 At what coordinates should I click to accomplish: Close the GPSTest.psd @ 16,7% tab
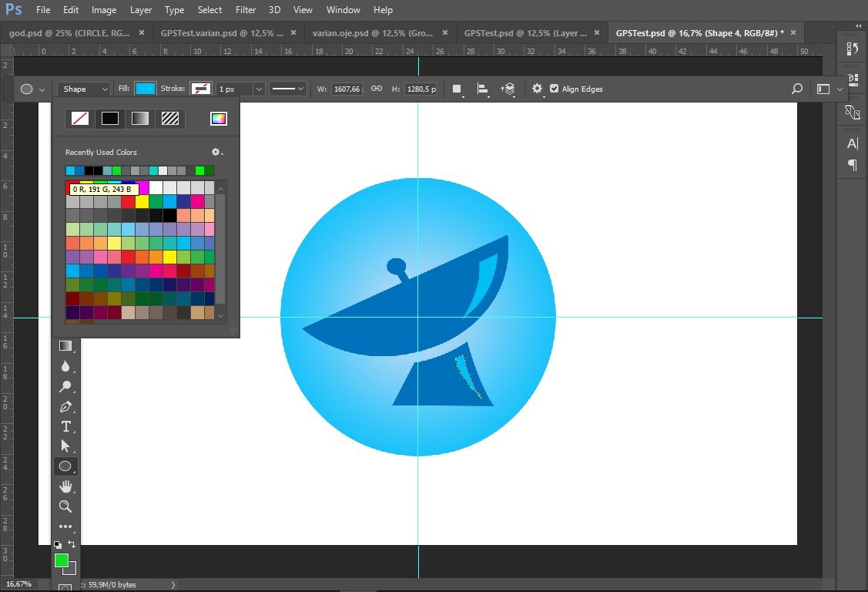coord(793,32)
